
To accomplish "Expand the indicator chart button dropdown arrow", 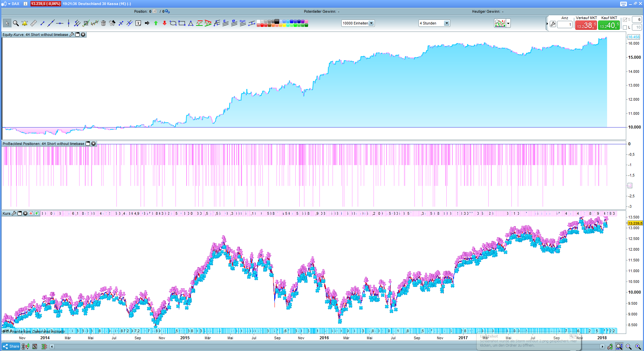I will coord(508,23).
